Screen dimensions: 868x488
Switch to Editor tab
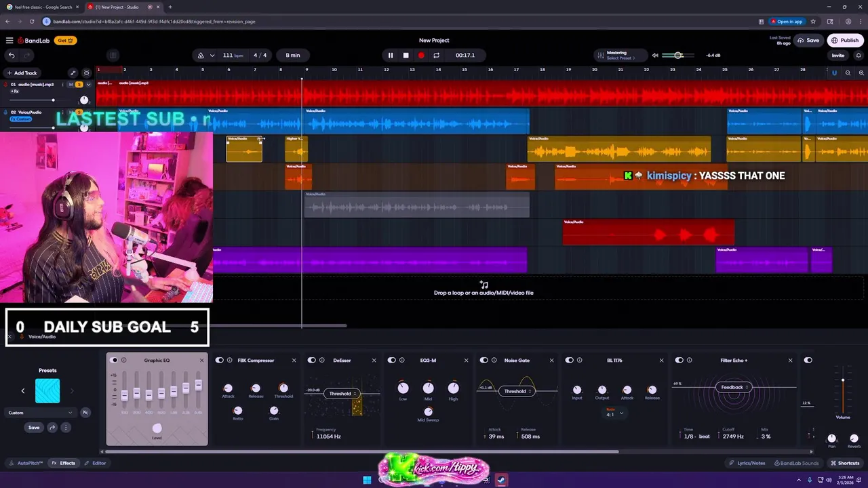click(x=96, y=463)
